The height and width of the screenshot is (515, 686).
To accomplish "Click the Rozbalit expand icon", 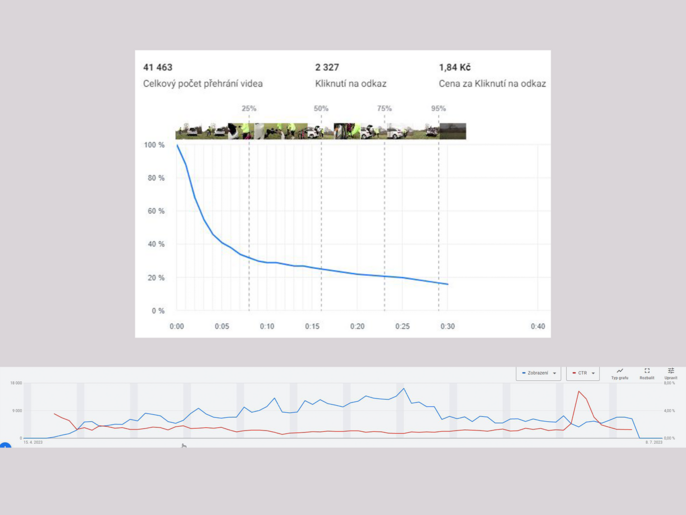I will 647,372.
